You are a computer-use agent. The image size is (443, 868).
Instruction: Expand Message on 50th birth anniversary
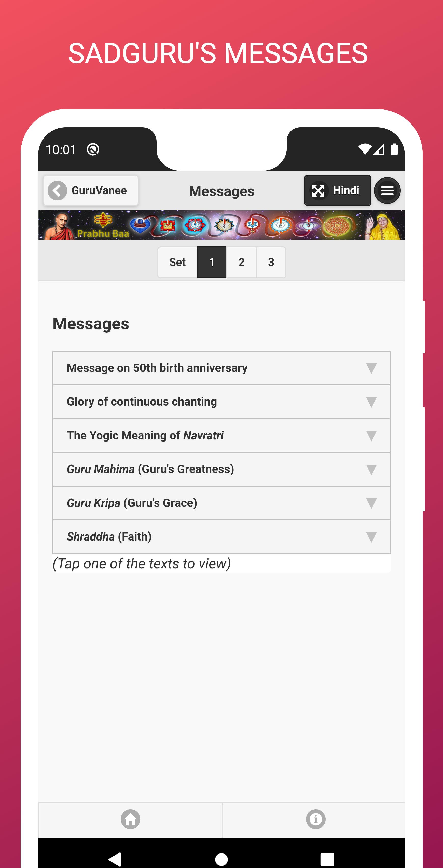[222, 368]
